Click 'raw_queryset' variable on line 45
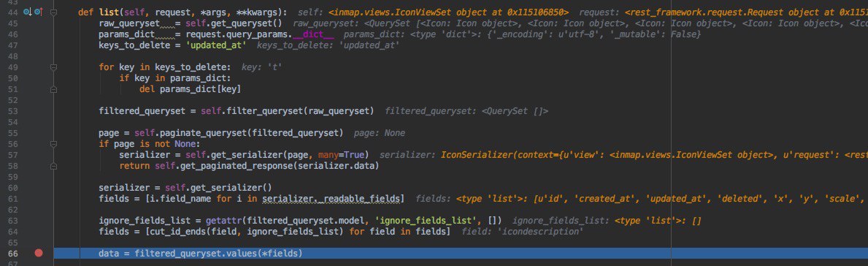 [x=128, y=23]
